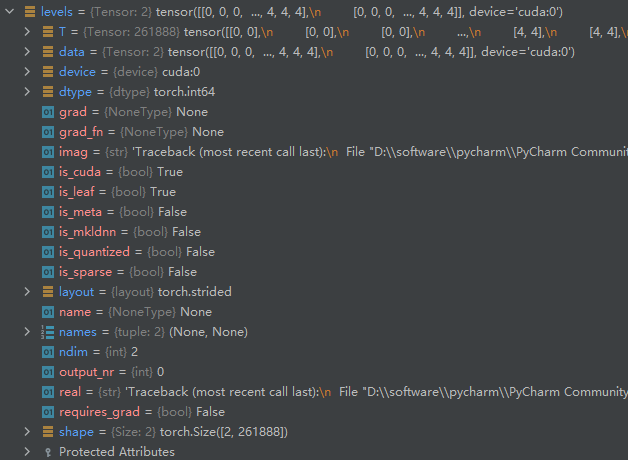The width and height of the screenshot is (628, 460).
Task: Click the list icon beside names
Action: tap(48, 332)
